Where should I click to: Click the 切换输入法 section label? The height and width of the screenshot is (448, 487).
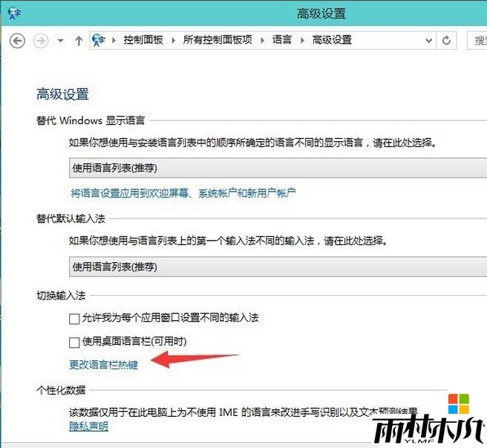[x=61, y=296]
